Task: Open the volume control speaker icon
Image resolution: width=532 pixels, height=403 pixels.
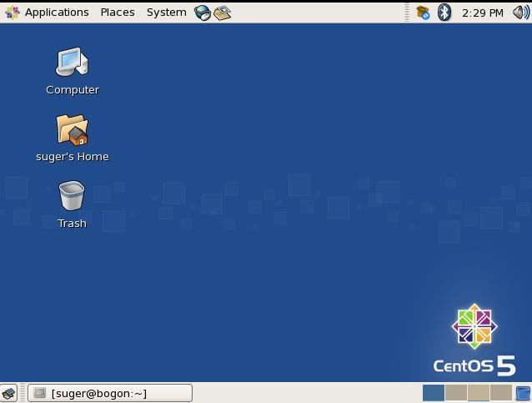Action: pos(521,13)
